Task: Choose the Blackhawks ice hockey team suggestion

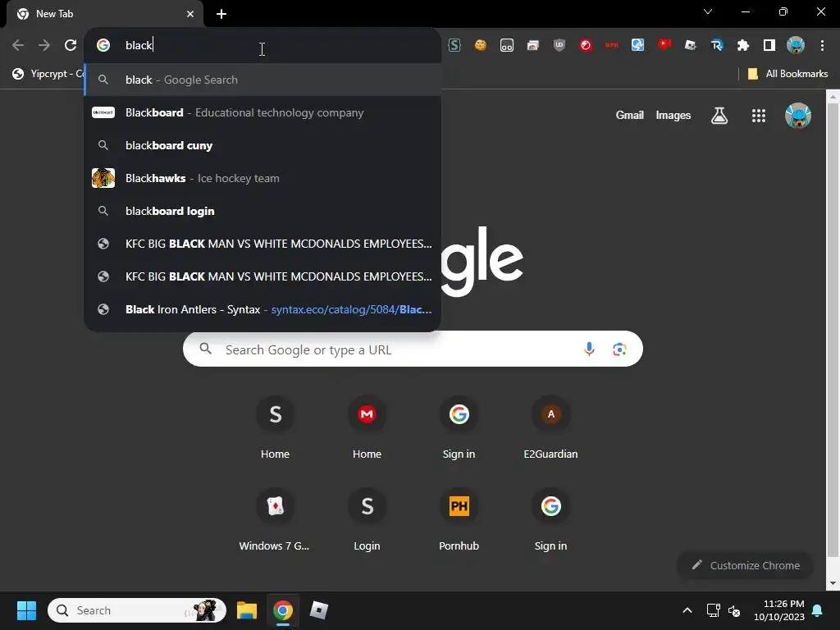Action: [262, 178]
